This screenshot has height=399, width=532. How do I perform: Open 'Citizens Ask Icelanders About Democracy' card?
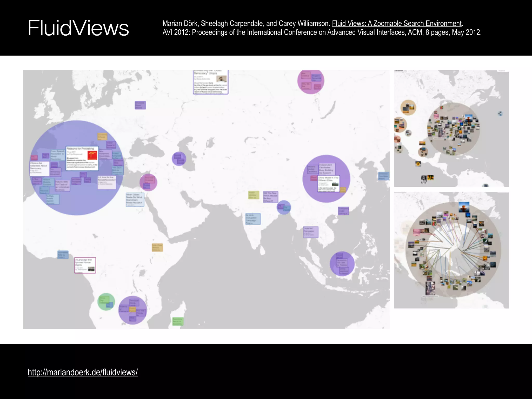[x=39, y=169]
